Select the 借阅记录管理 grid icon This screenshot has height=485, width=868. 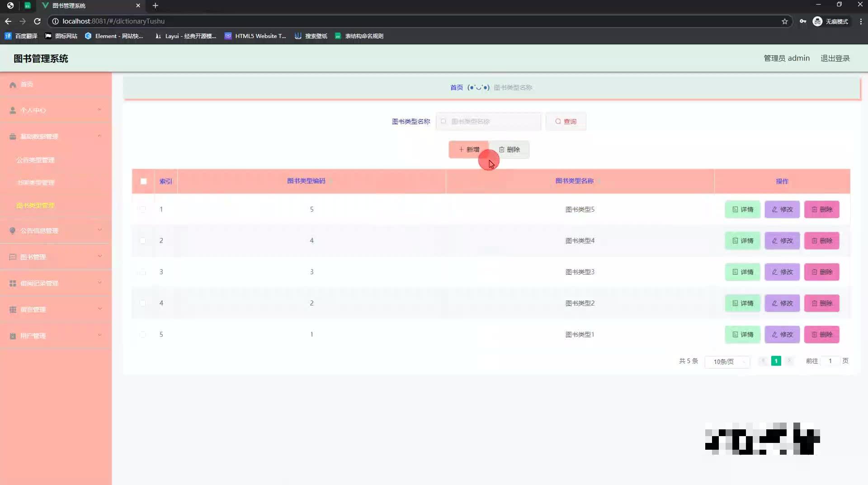pos(12,283)
